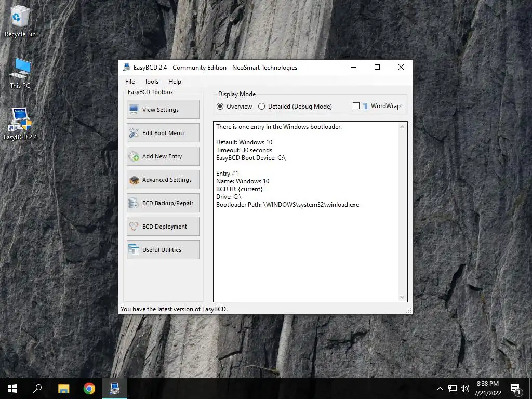
Task: Show hidden system tray icons
Action: pos(440,389)
